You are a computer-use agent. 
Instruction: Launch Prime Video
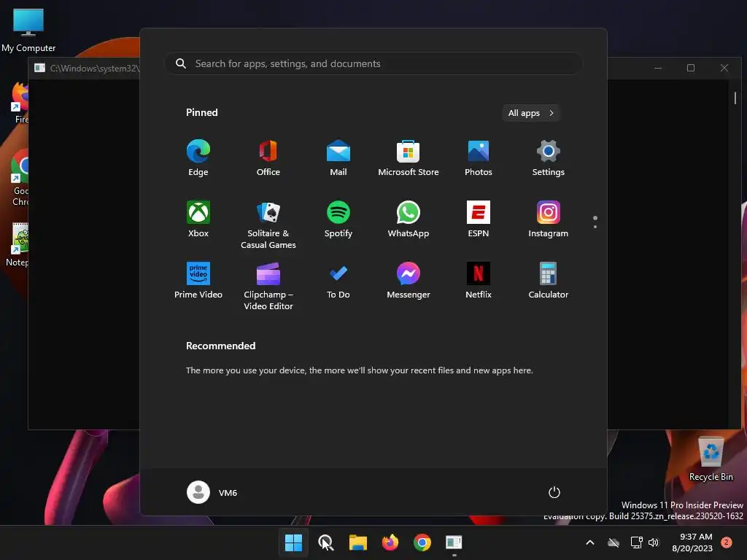(198, 281)
